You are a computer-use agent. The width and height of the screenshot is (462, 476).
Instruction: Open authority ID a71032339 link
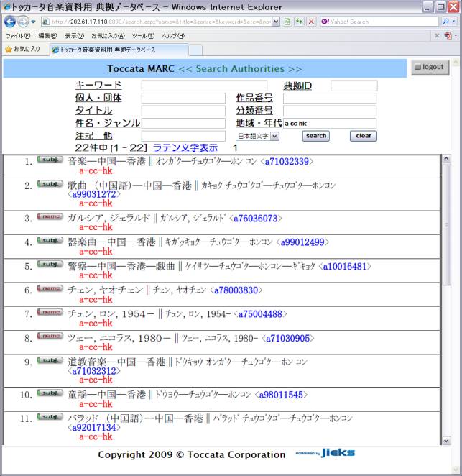287,162
